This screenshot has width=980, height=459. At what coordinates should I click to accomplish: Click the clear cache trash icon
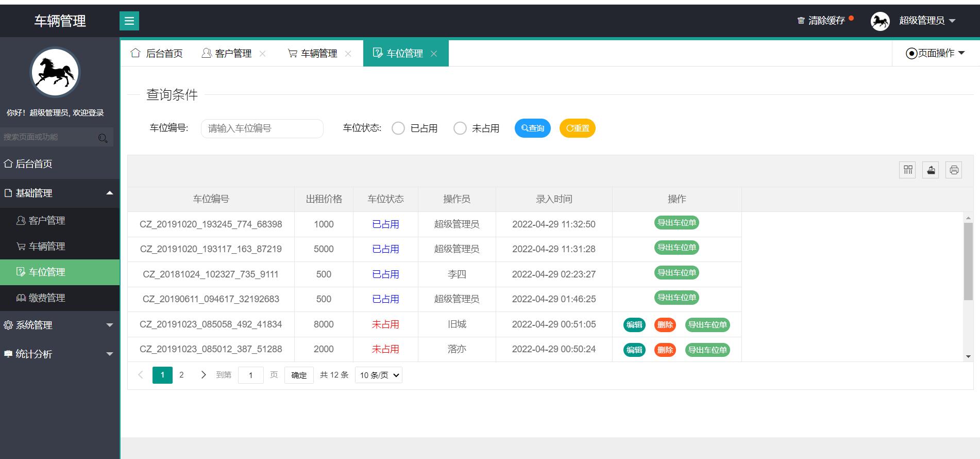coord(801,21)
